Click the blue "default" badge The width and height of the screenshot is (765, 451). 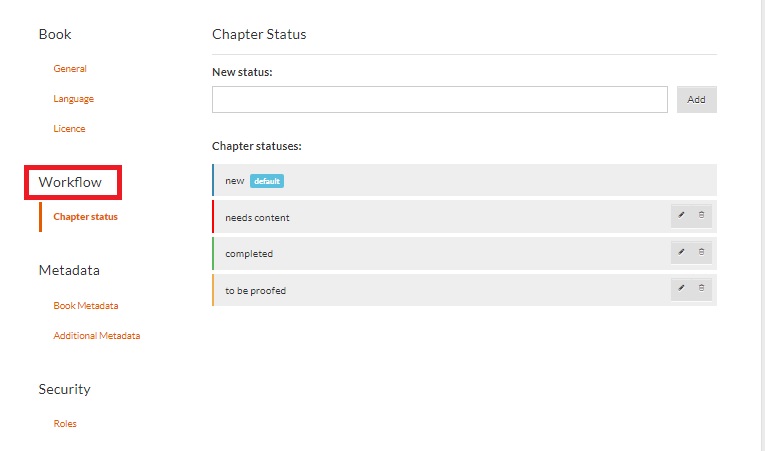coord(267,181)
